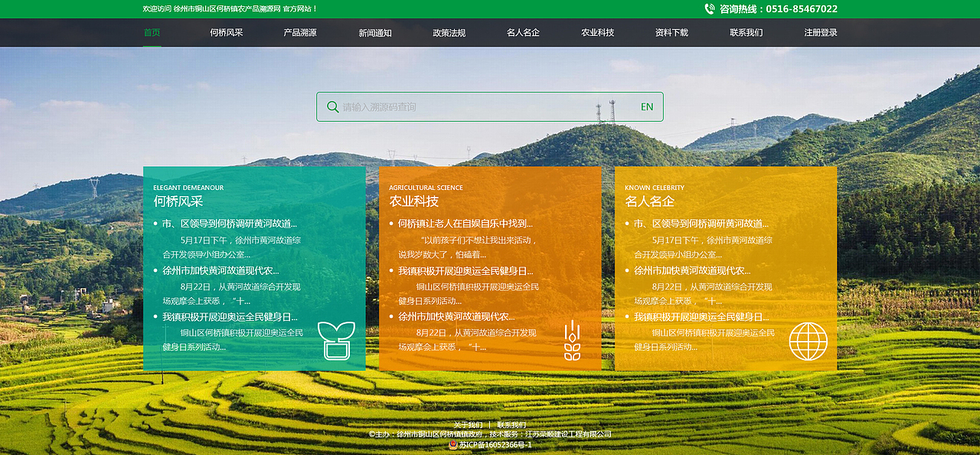980x455 pixels.
Task: Click the sprout icon on 何桥风采 card
Action: [337, 340]
